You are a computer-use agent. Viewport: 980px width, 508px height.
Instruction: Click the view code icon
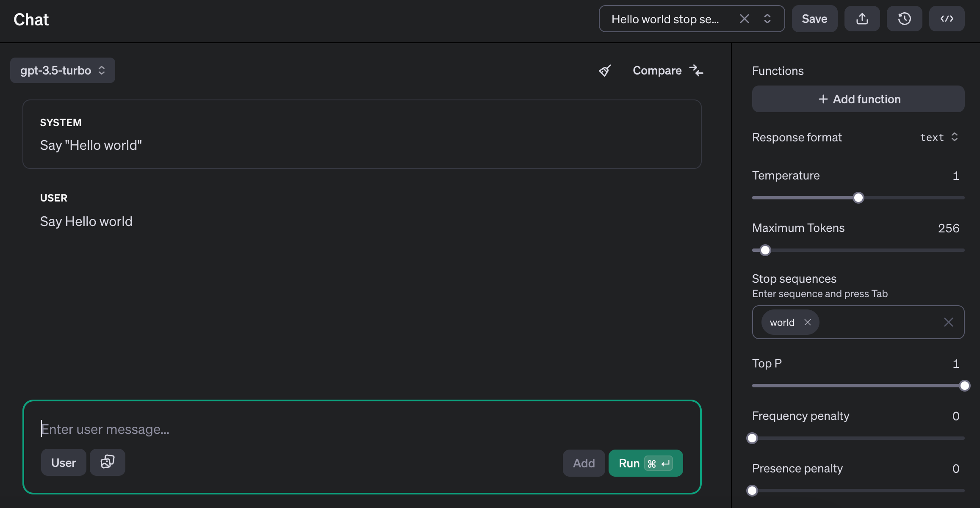tap(947, 19)
